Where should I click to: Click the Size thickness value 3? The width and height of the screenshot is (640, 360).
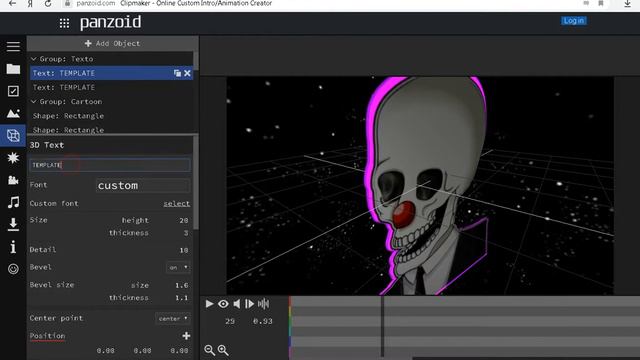pyautogui.click(x=186, y=233)
